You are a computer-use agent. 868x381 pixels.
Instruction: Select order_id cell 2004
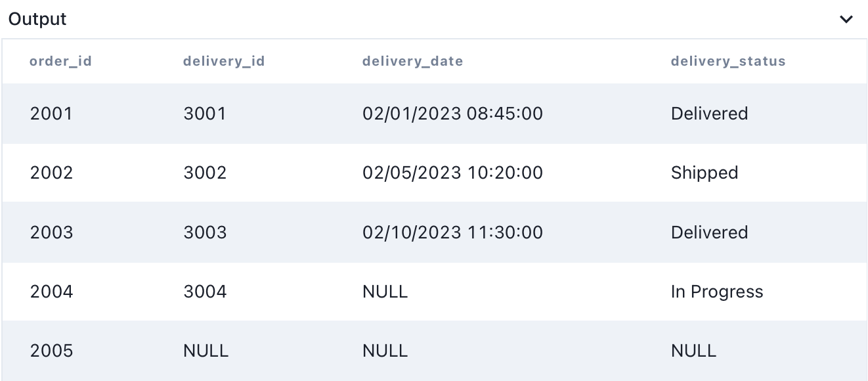point(51,292)
